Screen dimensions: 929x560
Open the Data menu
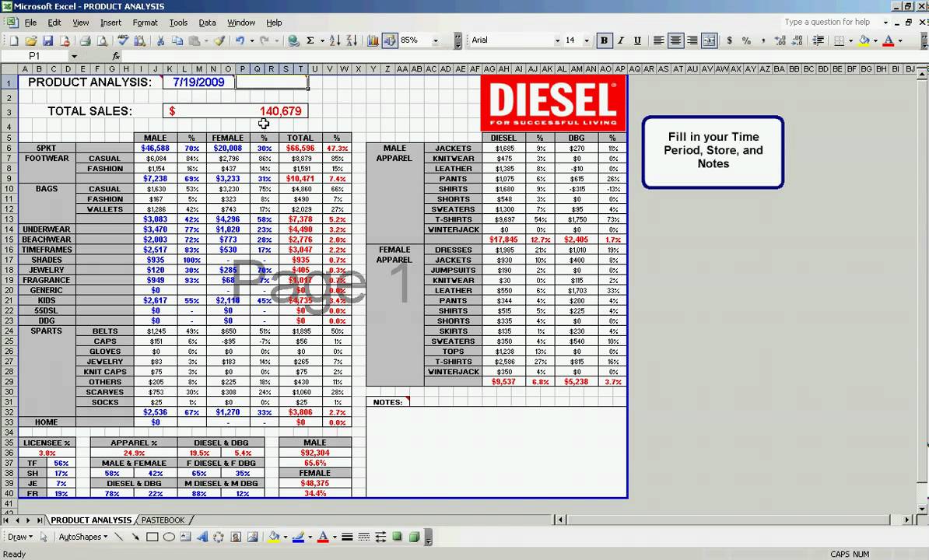coord(207,23)
